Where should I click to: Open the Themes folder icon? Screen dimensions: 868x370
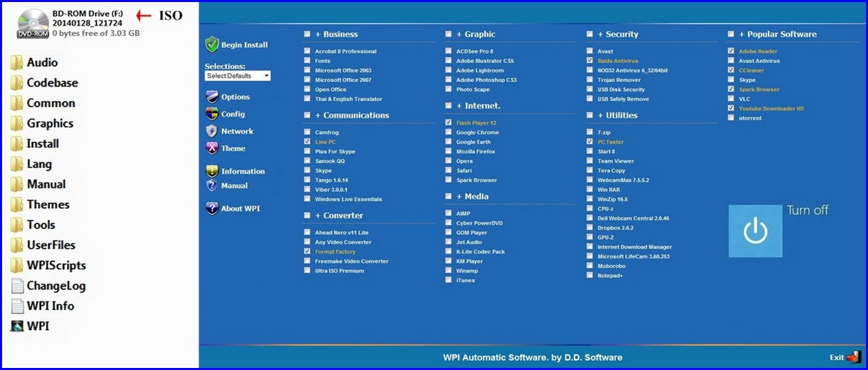pos(17,205)
